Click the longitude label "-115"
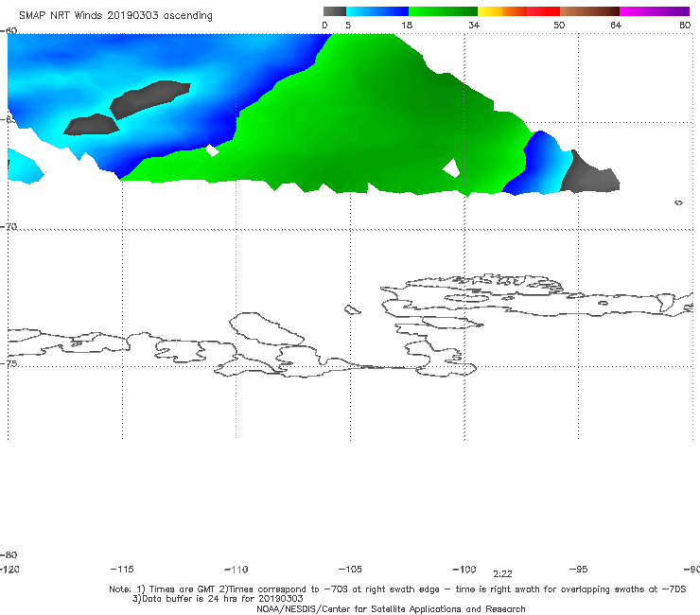 pyautogui.click(x=122, y=570)
